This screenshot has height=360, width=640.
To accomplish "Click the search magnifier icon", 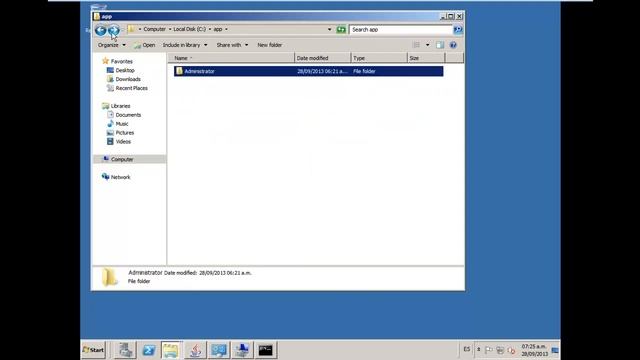I will tap(458, 29).
